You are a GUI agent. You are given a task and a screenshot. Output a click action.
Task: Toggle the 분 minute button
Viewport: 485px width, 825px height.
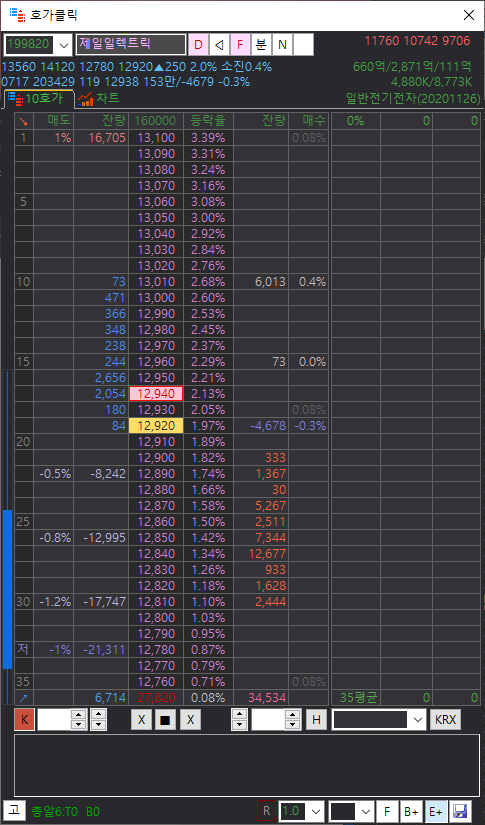261,45
